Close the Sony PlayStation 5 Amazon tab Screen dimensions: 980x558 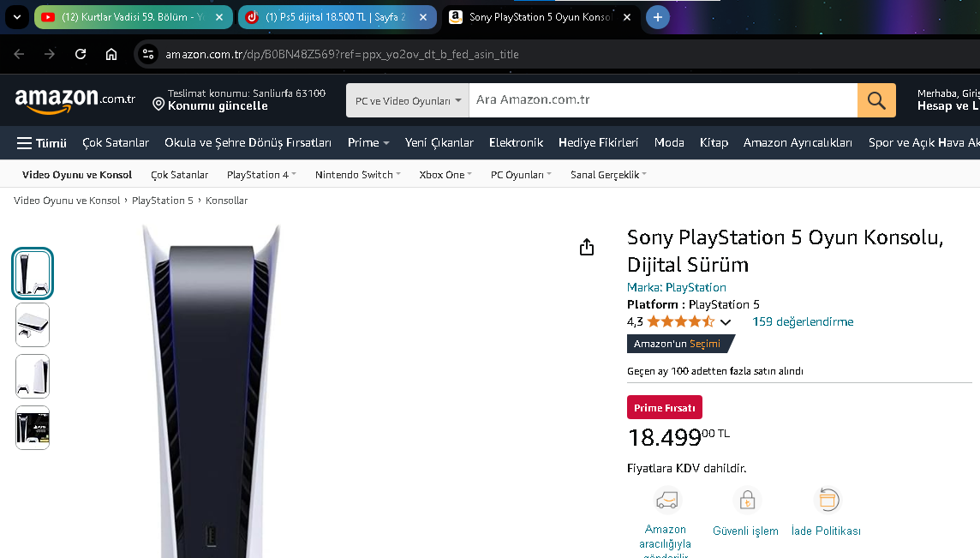(x=627, y=17)
